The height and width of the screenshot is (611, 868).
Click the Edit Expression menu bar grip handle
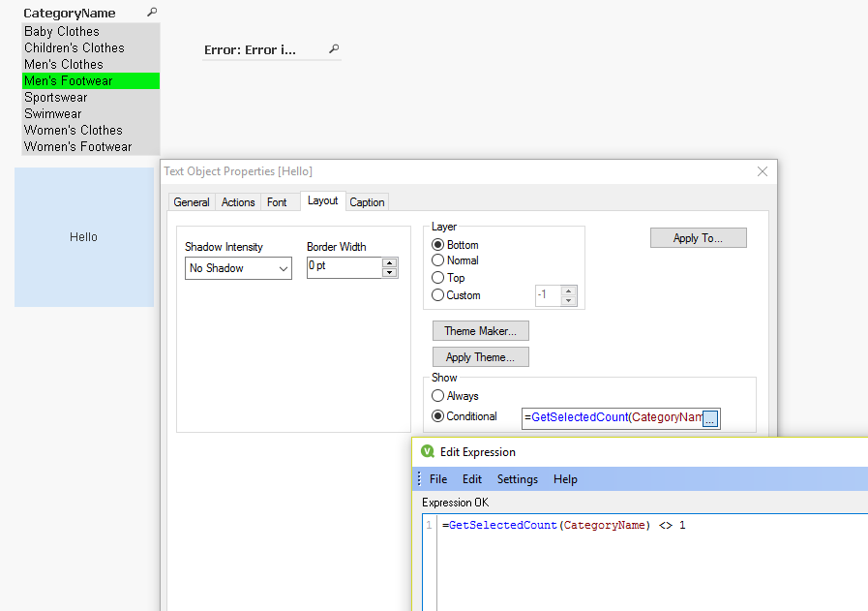(x=419, y=479)
